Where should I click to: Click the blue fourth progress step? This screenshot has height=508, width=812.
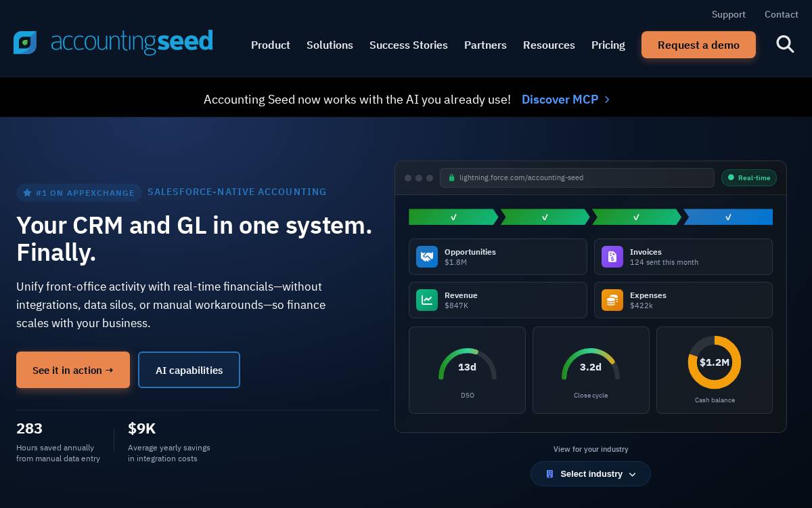[728, 217]
